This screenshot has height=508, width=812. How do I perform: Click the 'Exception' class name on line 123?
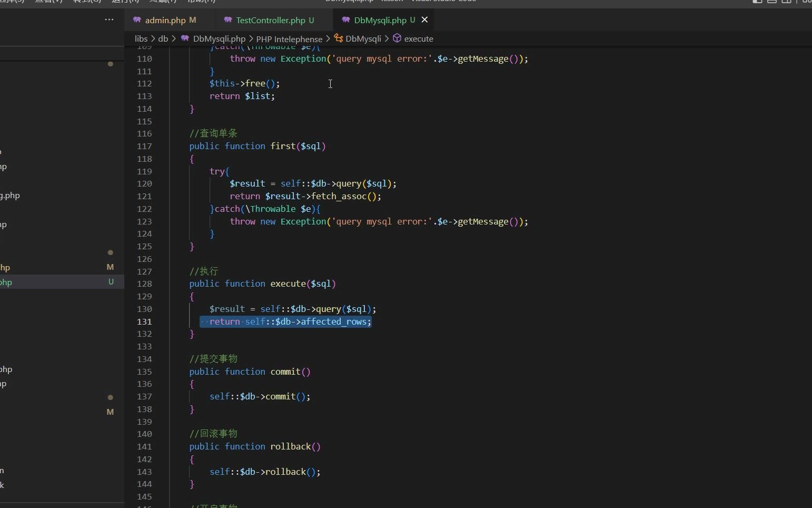tap(303, 221)
